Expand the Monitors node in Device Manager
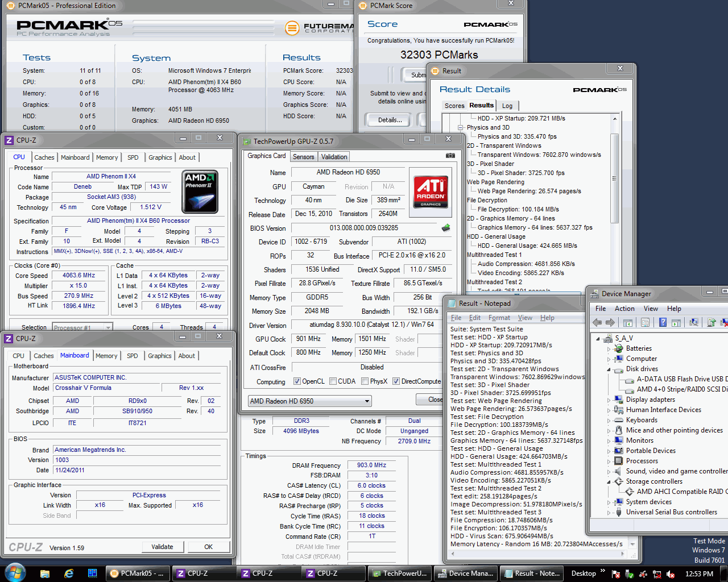Screen dimensions: 728x582 [x=609, y=440]
